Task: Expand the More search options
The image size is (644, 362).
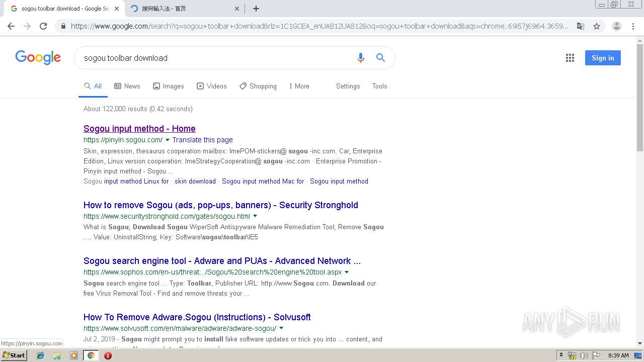Action: point(299,86)
